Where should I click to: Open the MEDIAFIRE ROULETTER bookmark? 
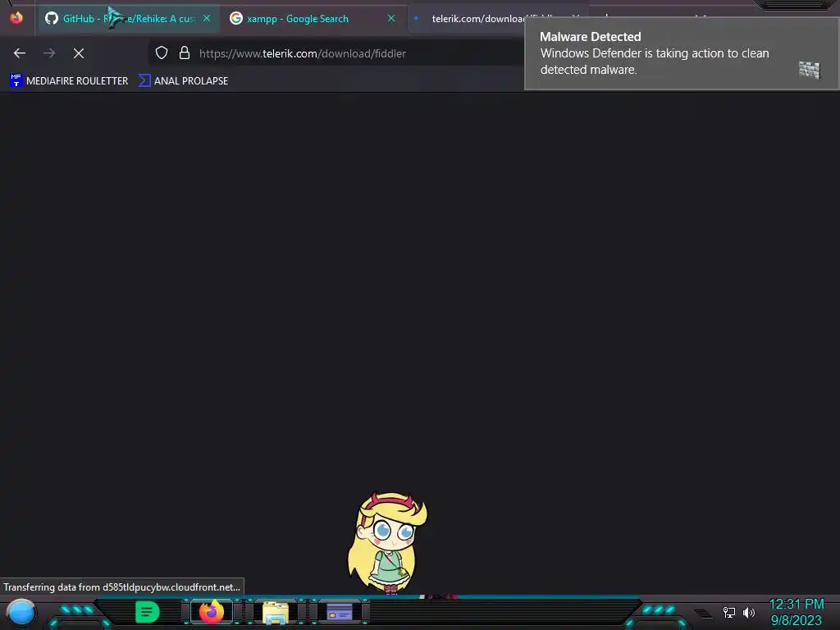tap(69, 81)
